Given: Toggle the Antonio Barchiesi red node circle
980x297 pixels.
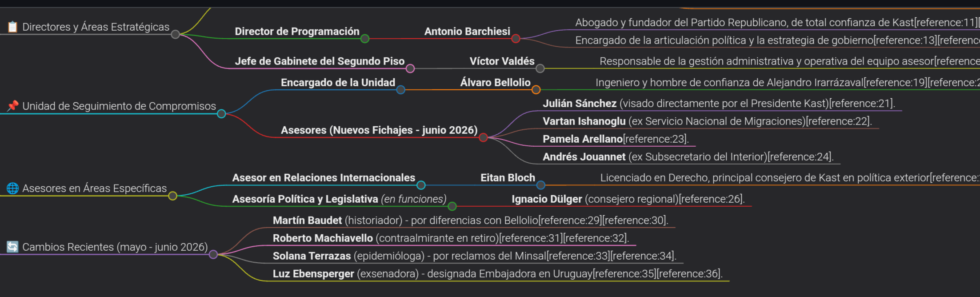Looking at the screenshot, I should (x=516, y=39).
